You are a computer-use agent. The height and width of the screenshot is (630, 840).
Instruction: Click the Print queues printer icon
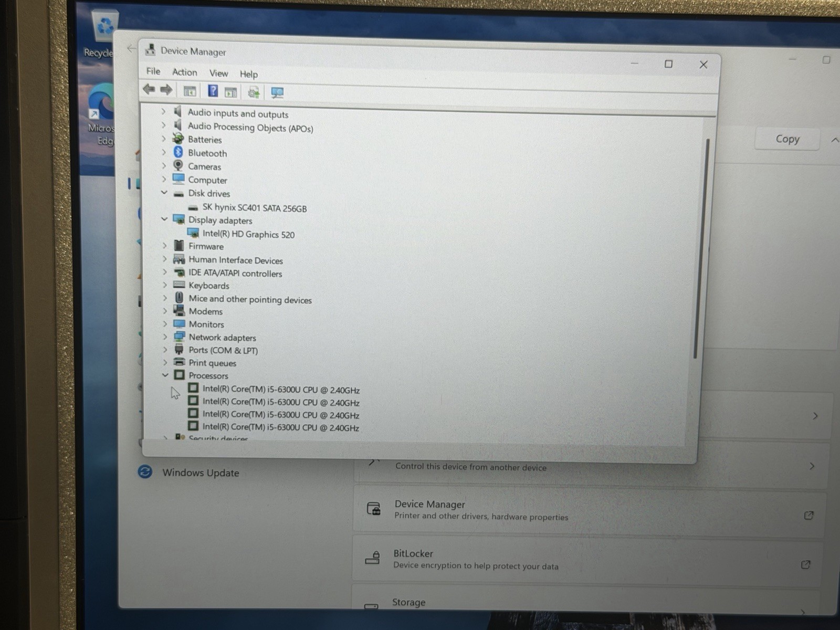[179, 362]
